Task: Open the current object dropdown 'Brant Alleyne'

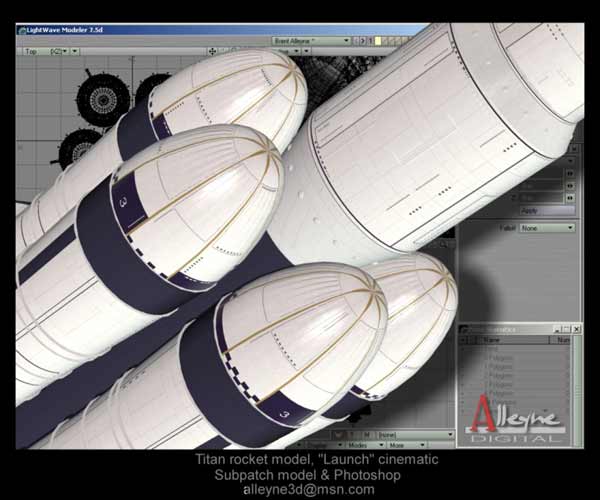Action: 311,41
